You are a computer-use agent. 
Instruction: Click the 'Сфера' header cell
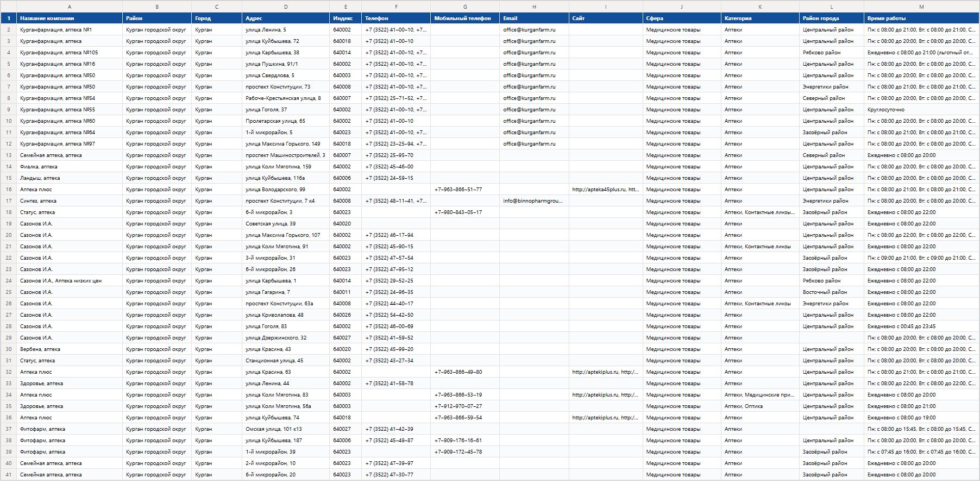pyautogui.click(x=682, y=18)
